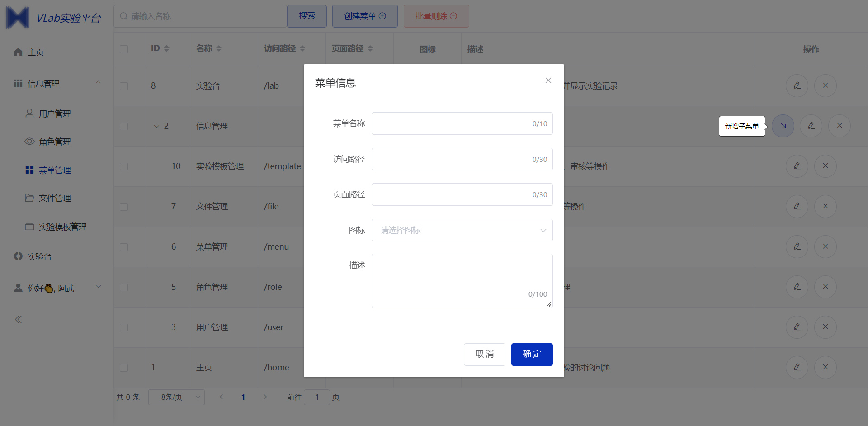The width and height of the screenshot is (868, 426).
Task: Delete the 用户管理 row
Action: [826, 327]
